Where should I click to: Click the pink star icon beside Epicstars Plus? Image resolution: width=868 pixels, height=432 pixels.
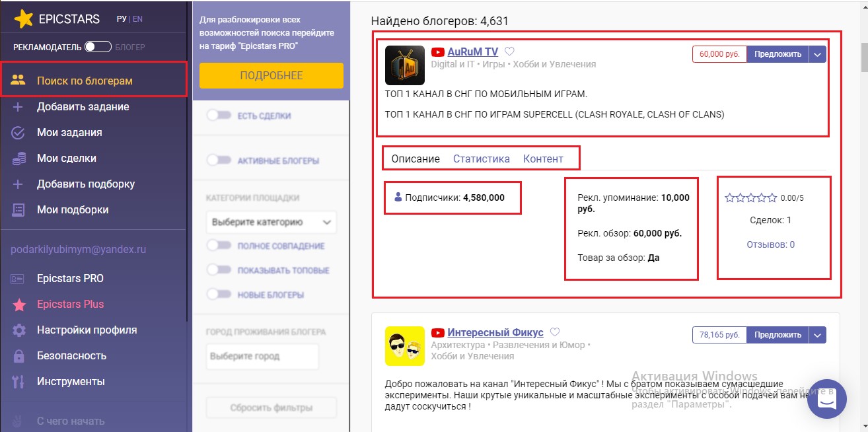tap(18, 305)
